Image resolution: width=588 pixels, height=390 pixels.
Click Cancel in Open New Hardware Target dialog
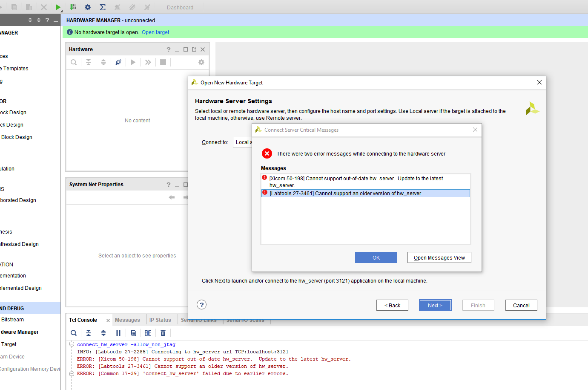point(521,306)
